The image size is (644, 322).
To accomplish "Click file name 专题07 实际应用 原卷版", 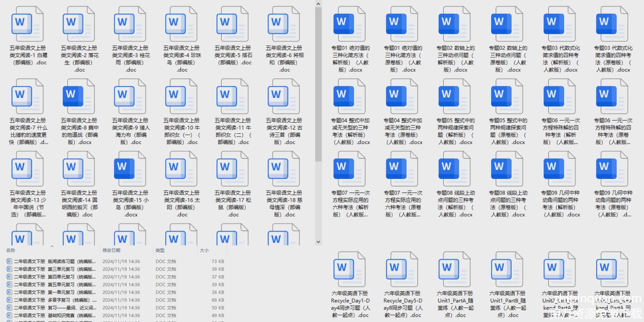I will (x=403, y=204).
